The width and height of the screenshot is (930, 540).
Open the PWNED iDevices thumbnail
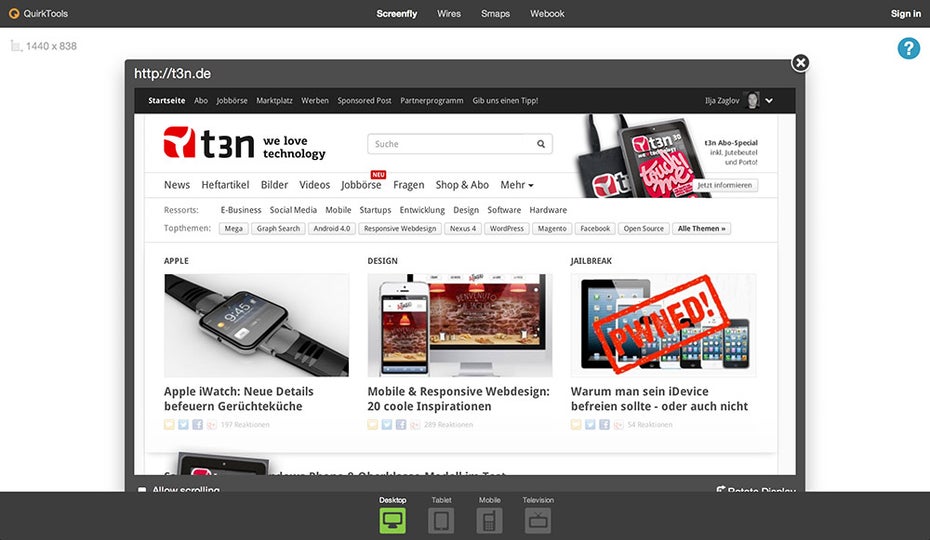click(663, 325)
